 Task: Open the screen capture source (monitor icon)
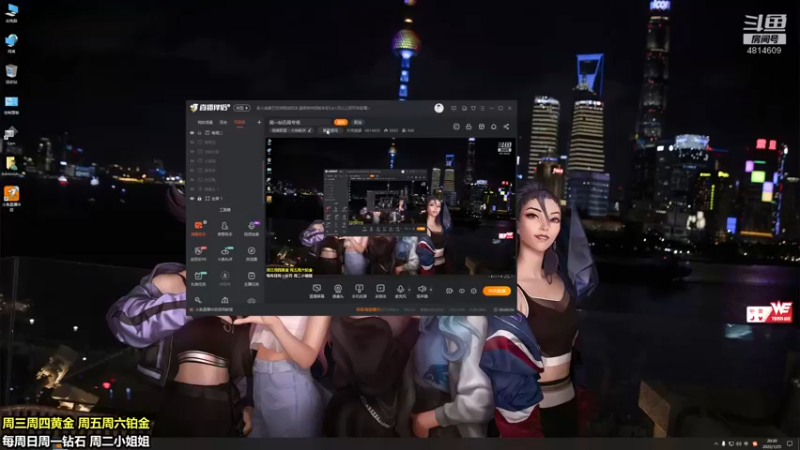pyautogui.click(x=316, y=291)
